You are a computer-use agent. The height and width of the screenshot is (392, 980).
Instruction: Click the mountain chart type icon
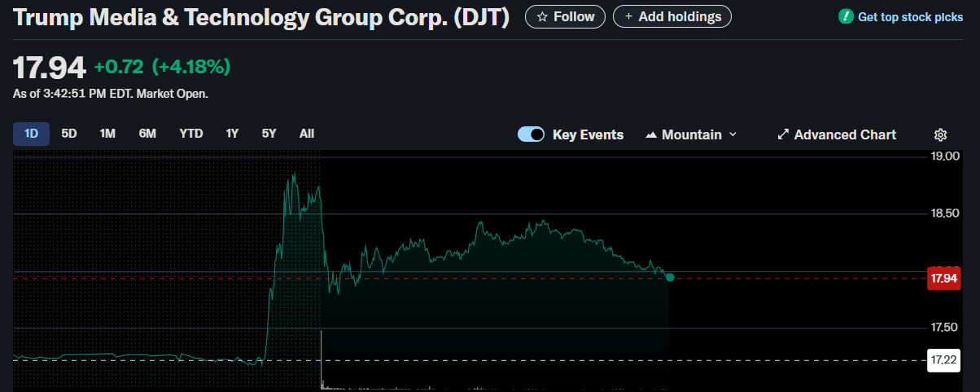[651, 134]
